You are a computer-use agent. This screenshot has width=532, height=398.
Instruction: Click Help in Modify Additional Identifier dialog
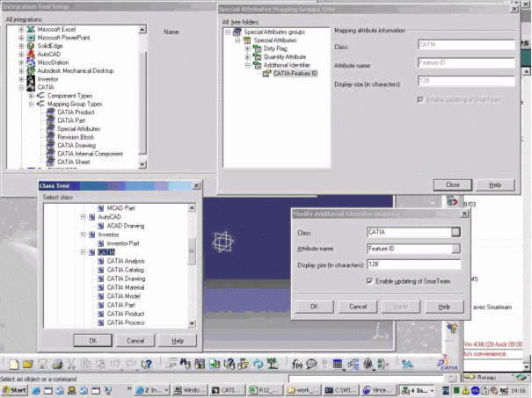tap(444, 307)
